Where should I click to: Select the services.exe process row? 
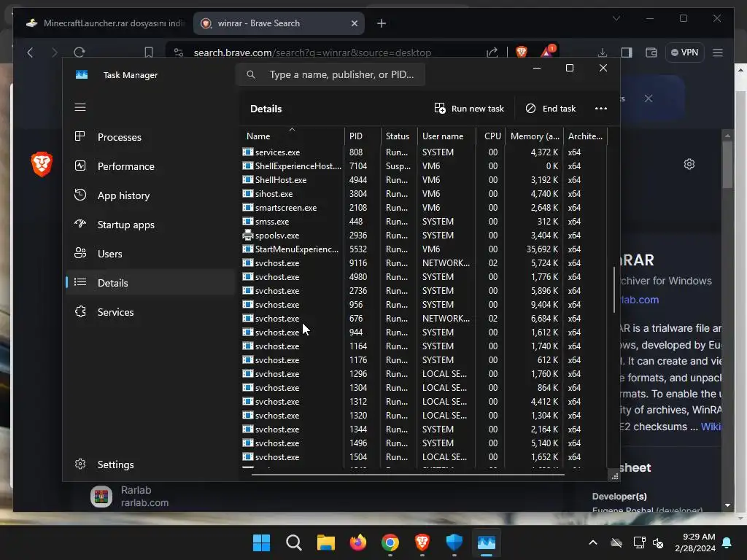424,152
